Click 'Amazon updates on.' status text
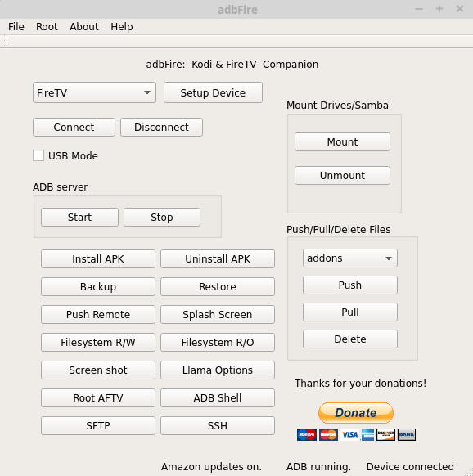This screenshot has width=473, height=476. [x=211, y=466]
